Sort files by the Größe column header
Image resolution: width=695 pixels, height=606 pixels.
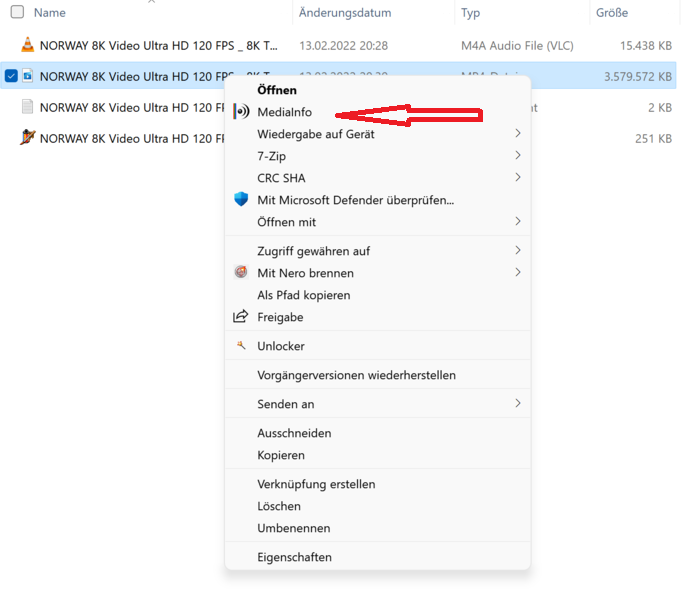pyautogui.click(x=612, y=13)
